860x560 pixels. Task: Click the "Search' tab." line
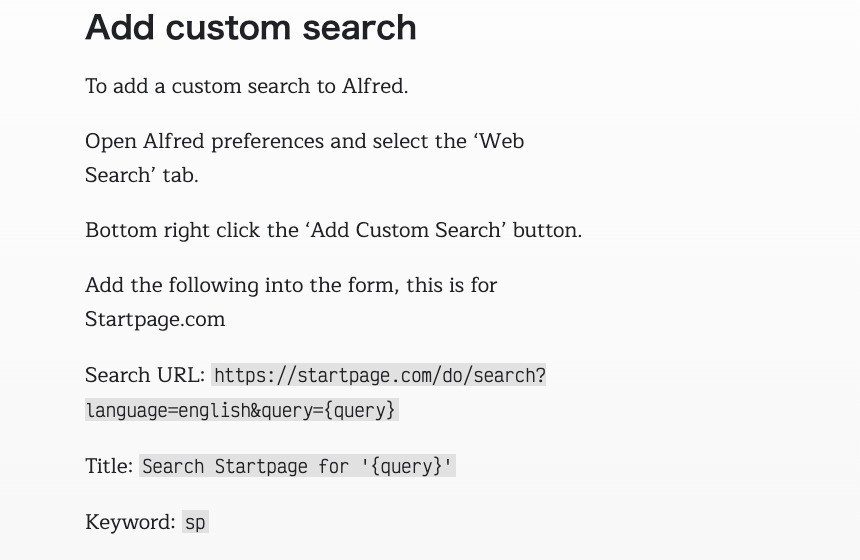(142, 175)
